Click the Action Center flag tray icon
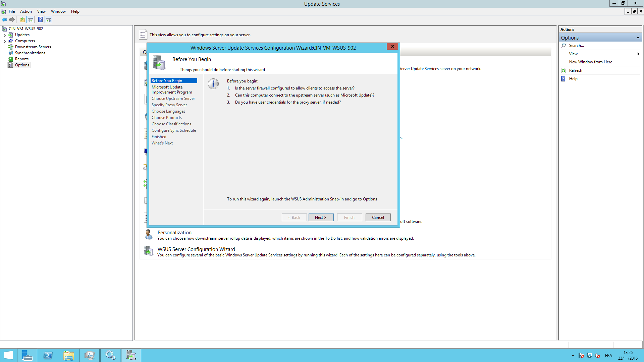This screenshot has width=644, height=362. point(581,356)
